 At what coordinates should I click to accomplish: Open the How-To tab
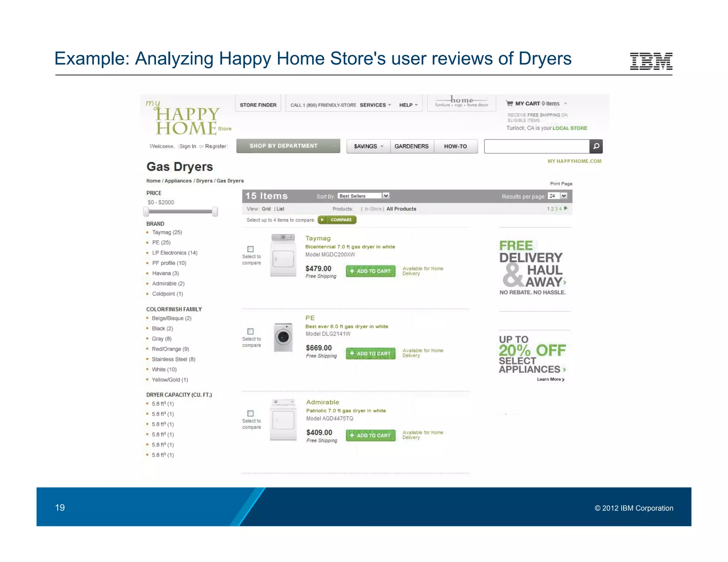pos(455,146)
